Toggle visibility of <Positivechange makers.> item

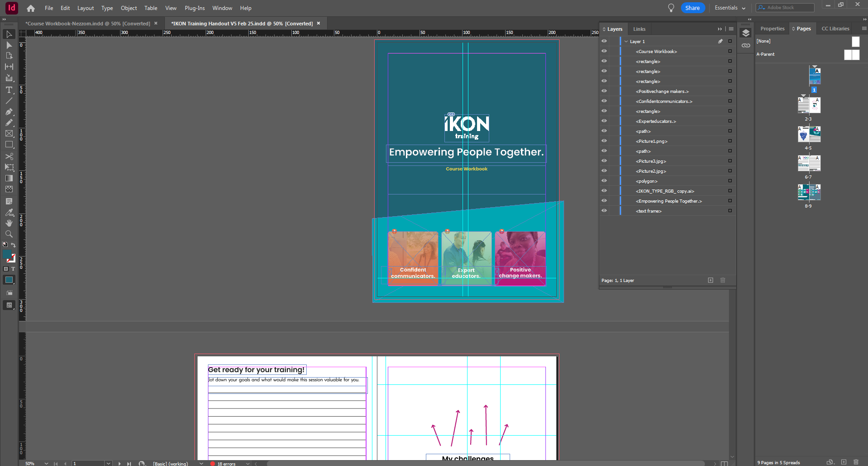coord(604,91)
